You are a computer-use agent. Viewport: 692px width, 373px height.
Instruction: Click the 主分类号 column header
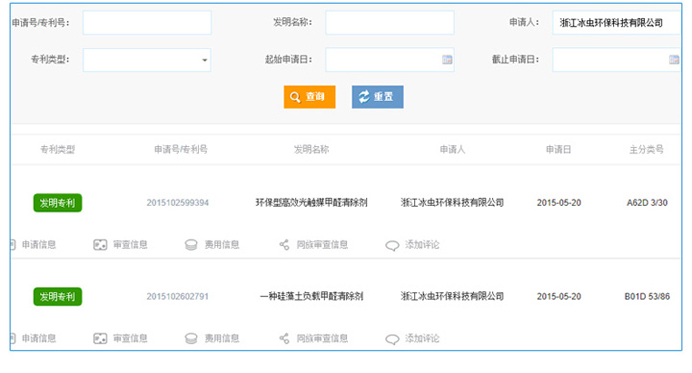click(x=647, y=149)
